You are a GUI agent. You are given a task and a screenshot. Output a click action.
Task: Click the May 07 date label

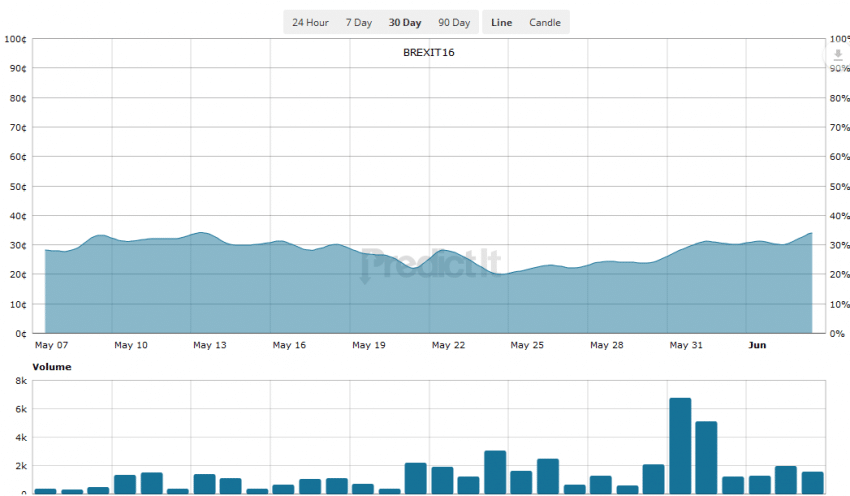(51, 345)
